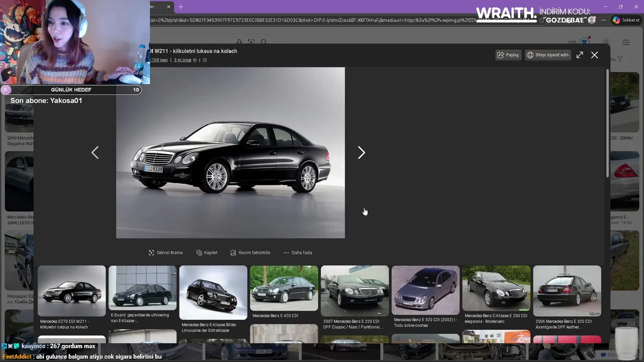Click the microphone voice search icon
This screenshot has width=644, height=362.
click(239, 42)
